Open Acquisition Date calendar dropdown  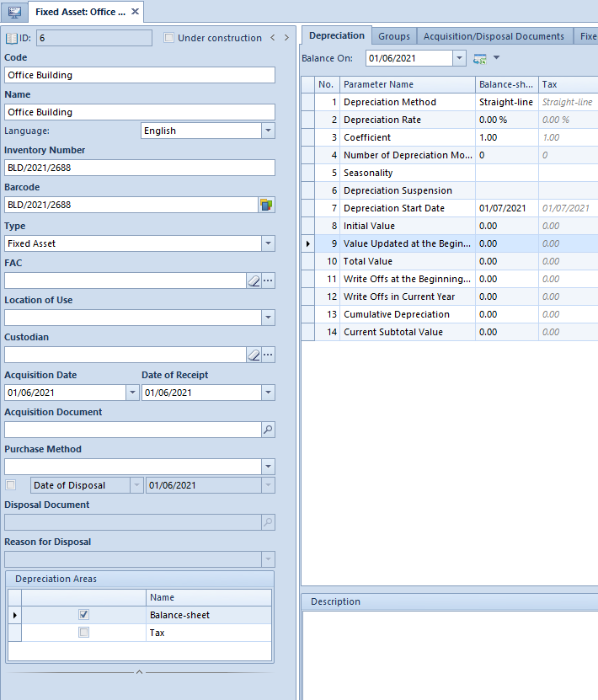click(x=132, y=393)
